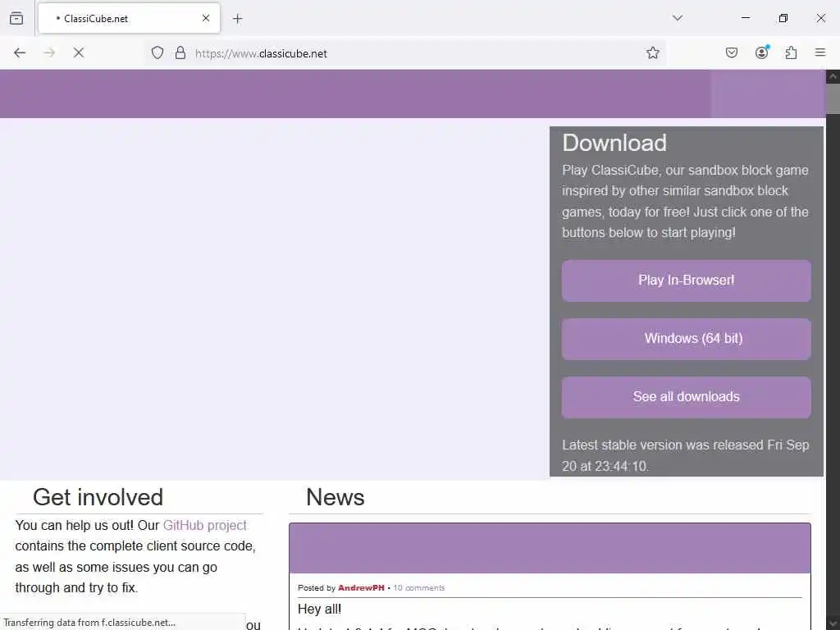Open the 10 comments link
The width and height of the screenshot is (840, 630).
click(x=419, y=587)
